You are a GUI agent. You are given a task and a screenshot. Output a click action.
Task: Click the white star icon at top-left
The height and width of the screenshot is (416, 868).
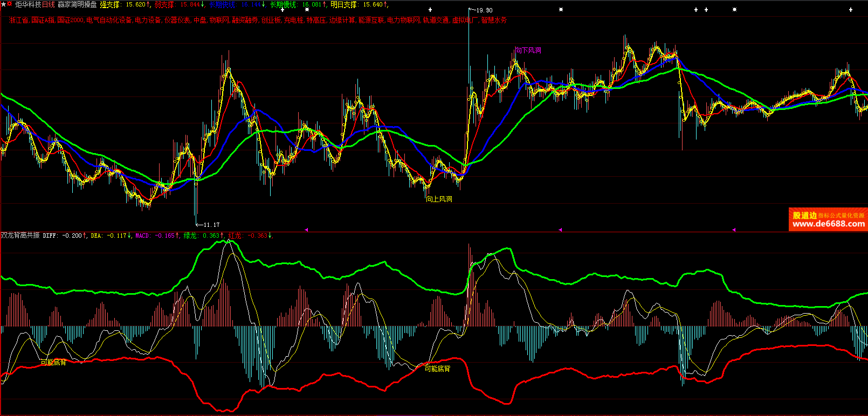[x=3, y=4]
